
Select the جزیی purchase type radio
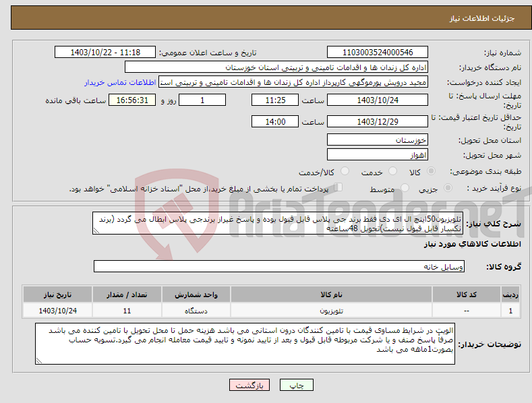coord(448,188)
